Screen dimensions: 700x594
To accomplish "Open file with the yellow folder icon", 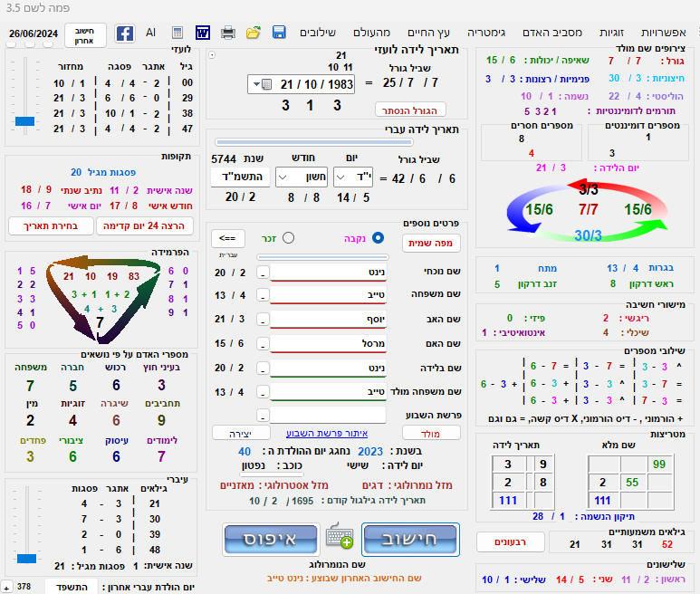I will [254, 34].
